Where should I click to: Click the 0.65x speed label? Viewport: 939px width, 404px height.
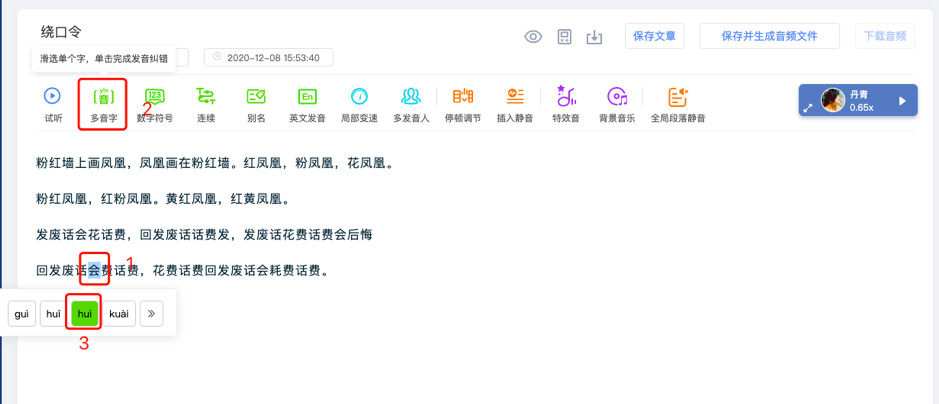point(861,107)
